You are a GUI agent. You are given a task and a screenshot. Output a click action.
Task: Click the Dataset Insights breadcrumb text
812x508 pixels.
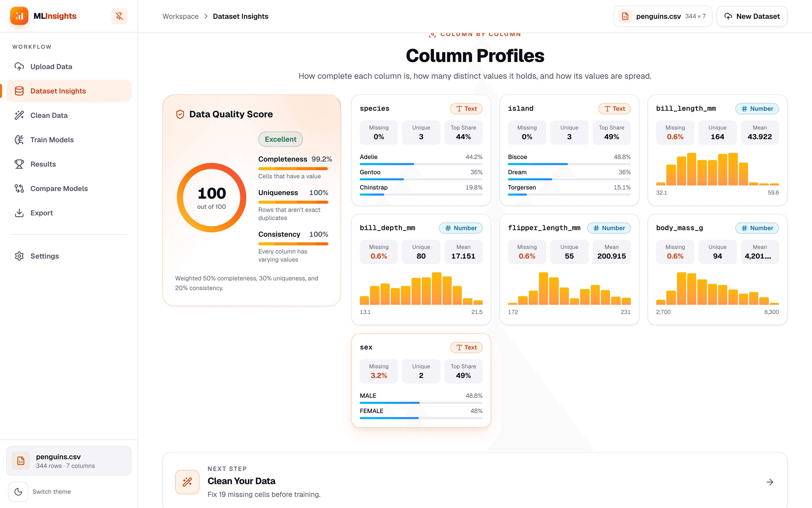pyautogui.click(x=241, y=16)
